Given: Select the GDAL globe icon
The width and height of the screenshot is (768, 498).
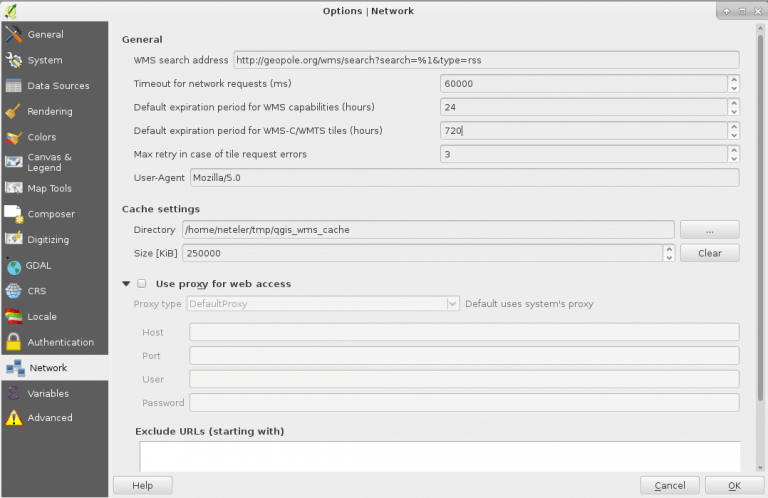Looking at the screenshot, I should pos(13,266).
